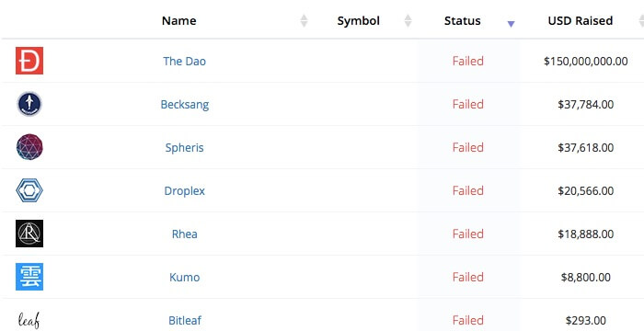Click the Spheris purple sphere logo

(x=29, y=147)
